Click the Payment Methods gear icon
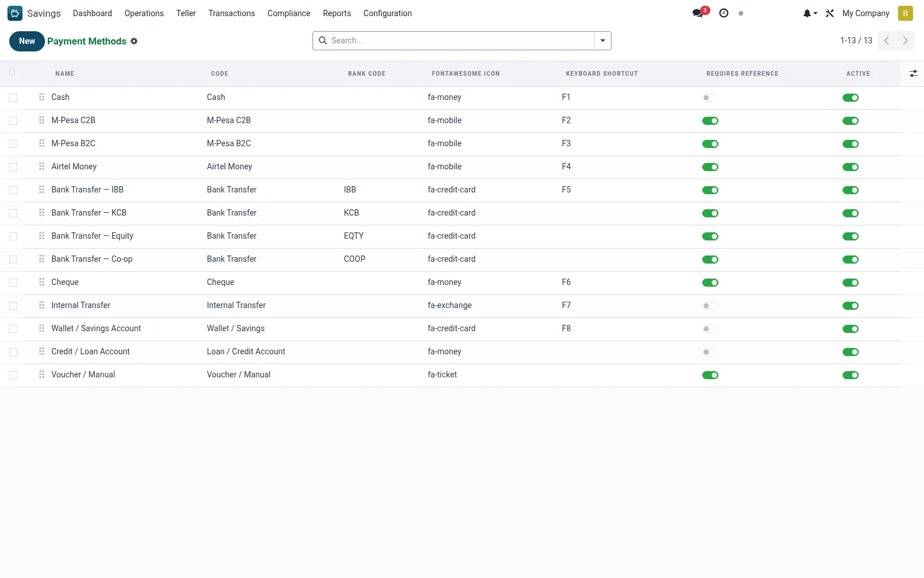The height and width of the screenshot is (578, 924). coord(134,41)
